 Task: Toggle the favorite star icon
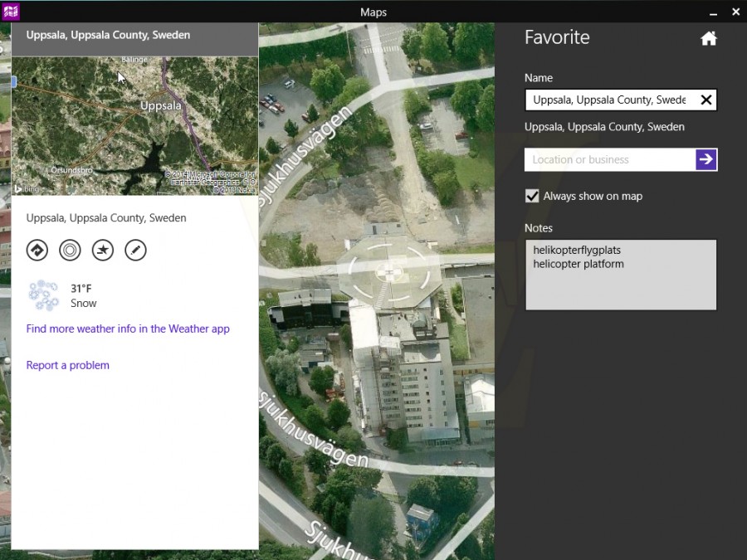103,250
